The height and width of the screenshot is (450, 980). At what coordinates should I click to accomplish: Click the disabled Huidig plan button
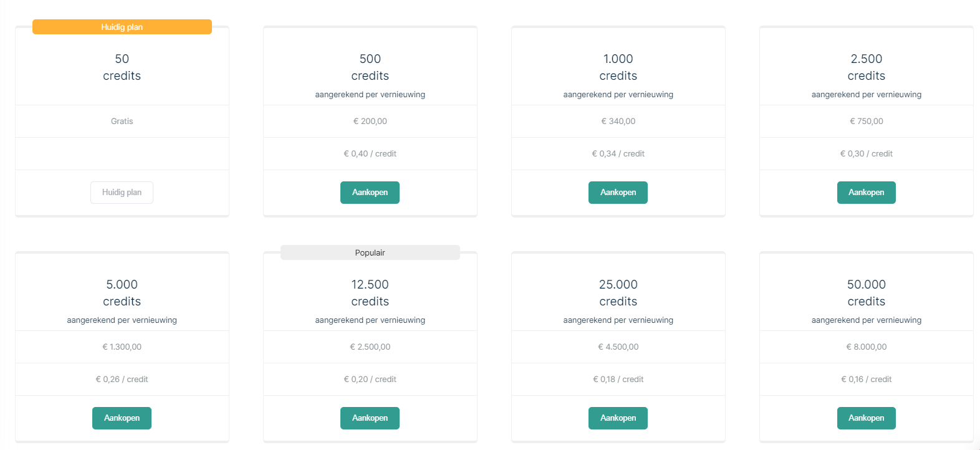tap(122, 193)
